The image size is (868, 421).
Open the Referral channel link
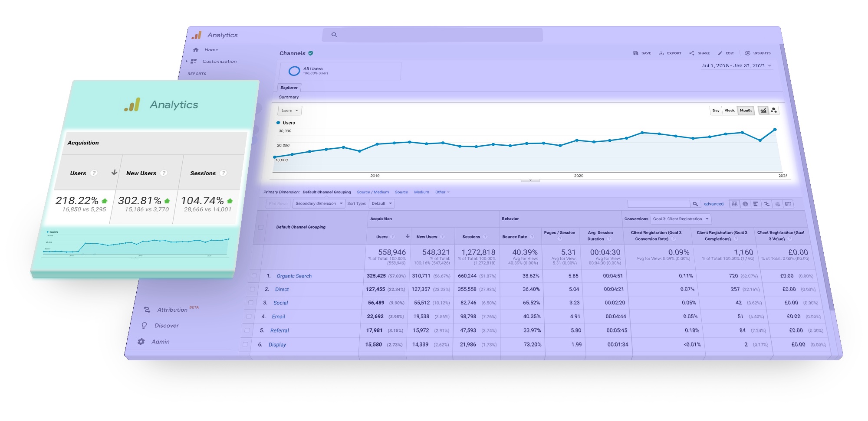[x=279, y=330]
